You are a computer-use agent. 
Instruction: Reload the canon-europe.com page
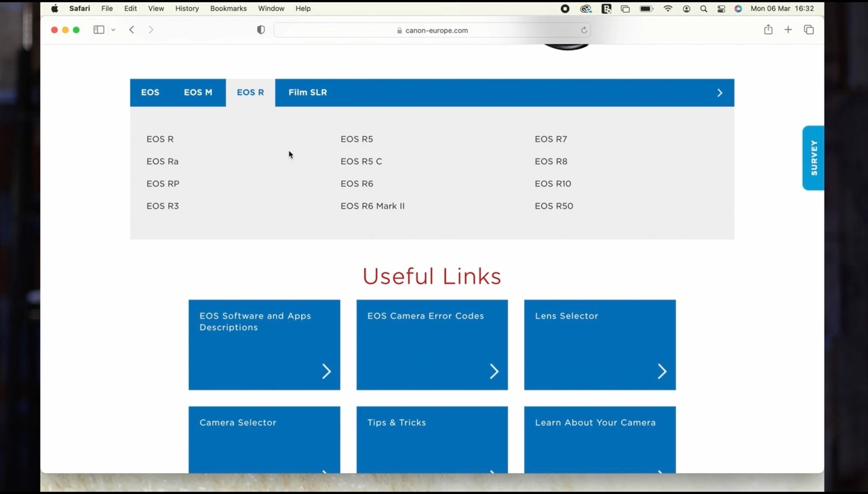(584, 30)
